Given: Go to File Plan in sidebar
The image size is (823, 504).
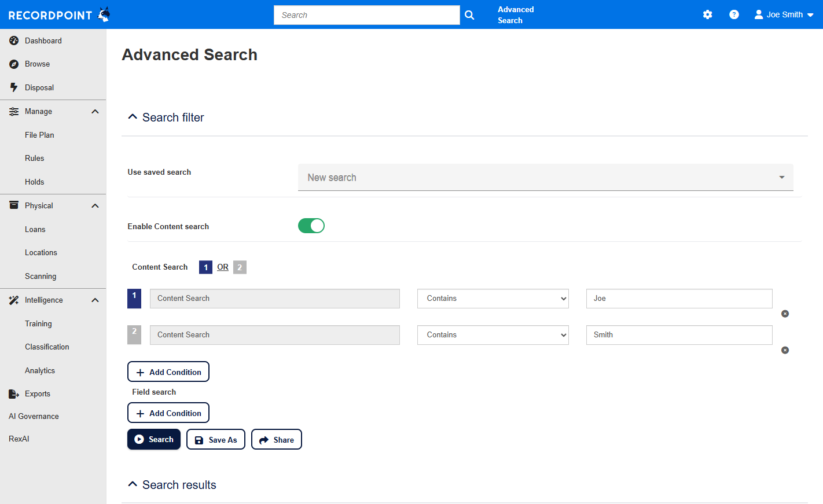Looking at the screenshot, I should click(39, 135).
